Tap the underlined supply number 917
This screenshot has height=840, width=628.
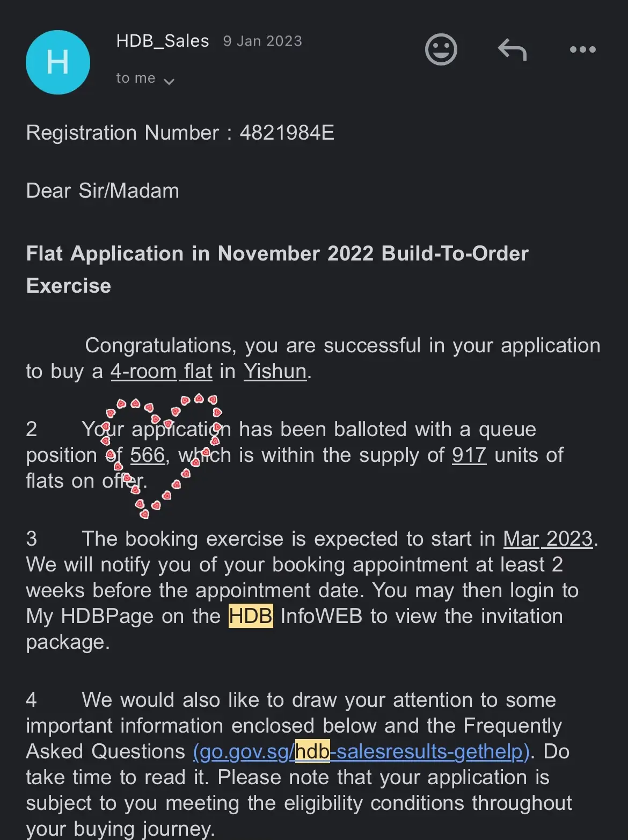(x=469, y=455)
